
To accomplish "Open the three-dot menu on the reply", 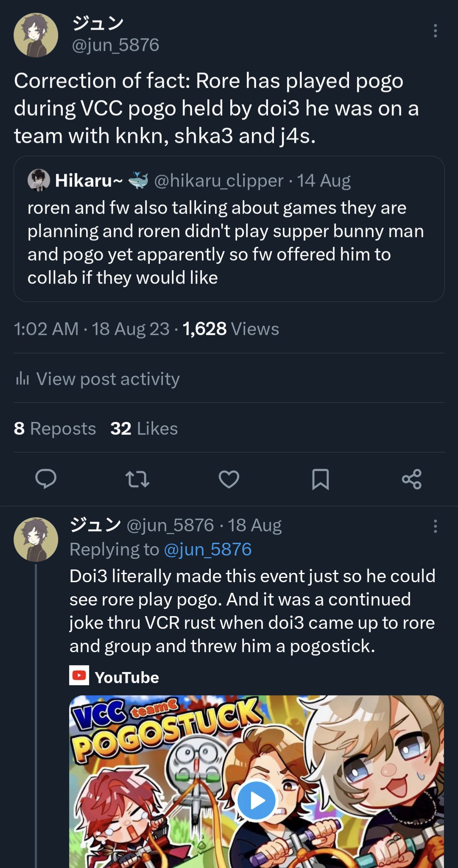I will pos(435,526).
